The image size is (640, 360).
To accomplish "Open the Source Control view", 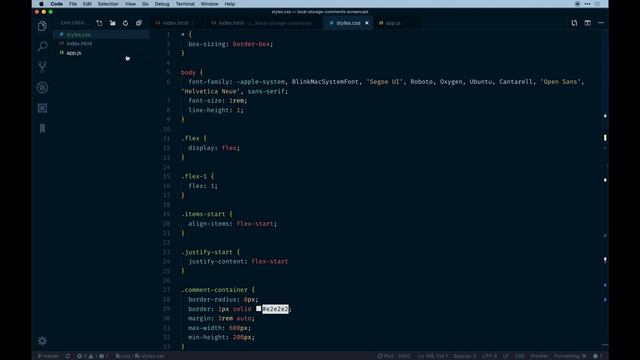I will click(42, 67).
